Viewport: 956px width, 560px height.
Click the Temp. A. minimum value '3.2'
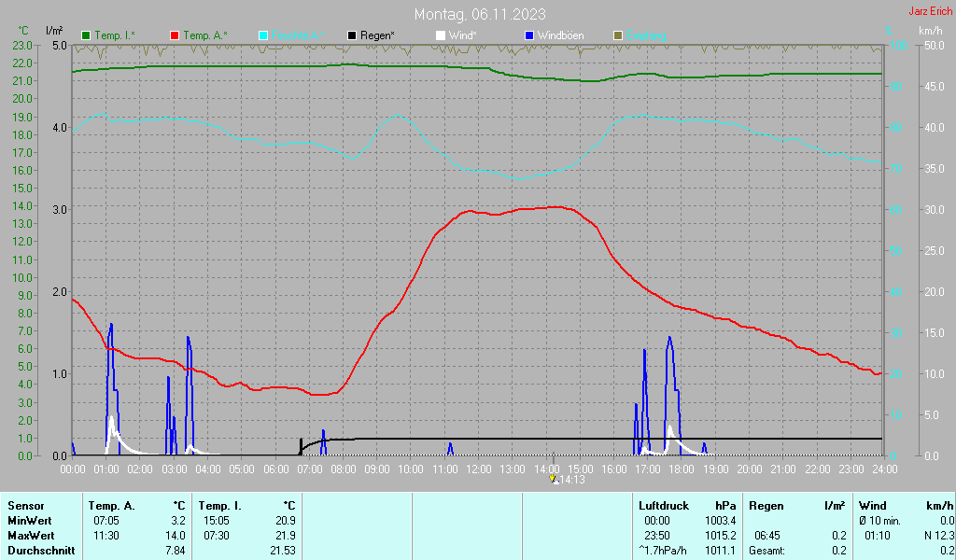178,521
